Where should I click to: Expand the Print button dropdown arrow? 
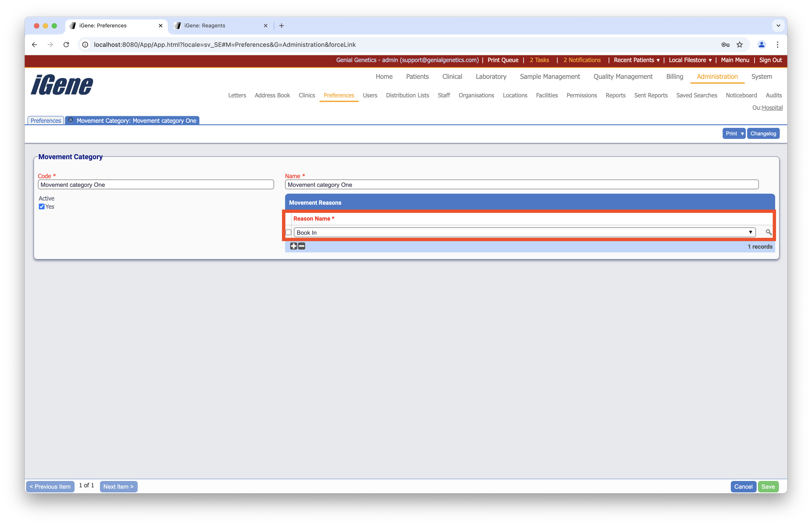click(742, 133)
